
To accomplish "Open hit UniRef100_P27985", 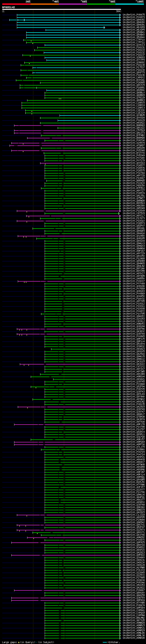I will point(134,578).
